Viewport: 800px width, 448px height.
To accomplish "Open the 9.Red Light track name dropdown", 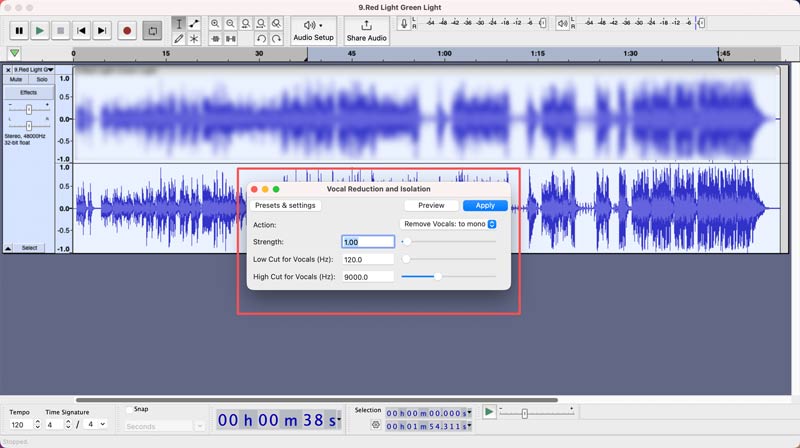I will (33, 69).
